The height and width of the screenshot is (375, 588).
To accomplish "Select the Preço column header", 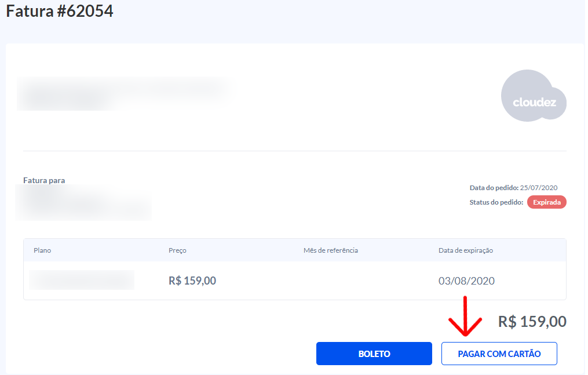I will click(x=177, y=250).
